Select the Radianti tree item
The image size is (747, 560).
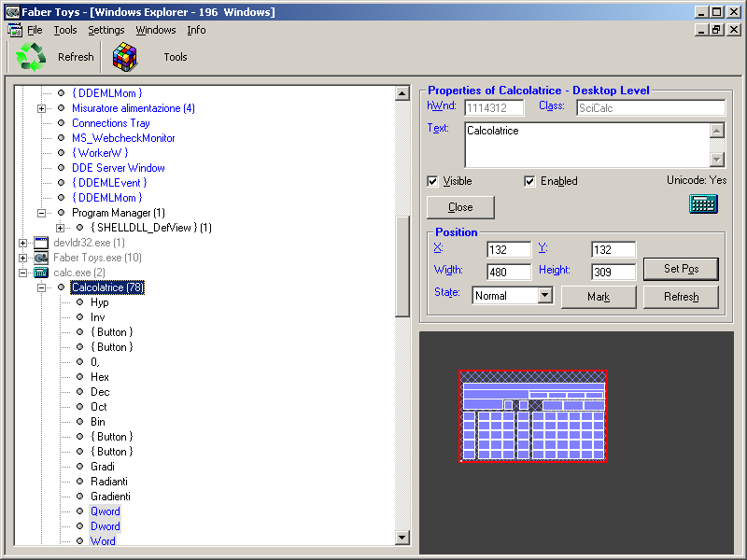[109, 482]
